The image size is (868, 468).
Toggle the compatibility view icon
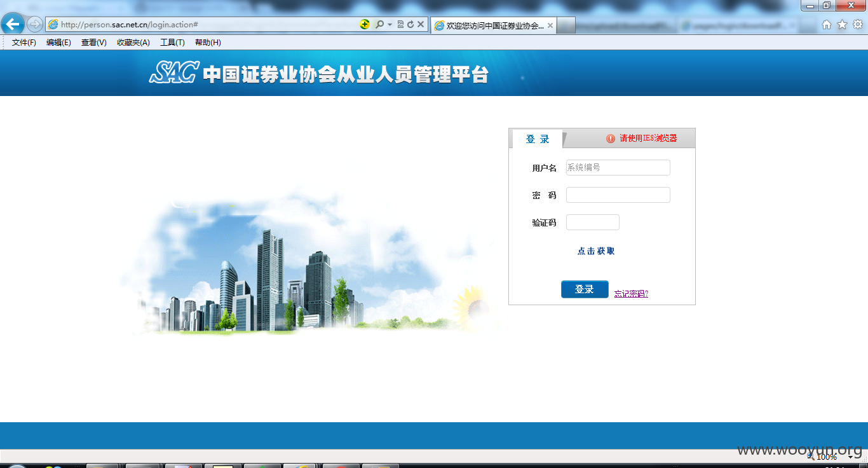pyautogui.click(x=400, y=24)
